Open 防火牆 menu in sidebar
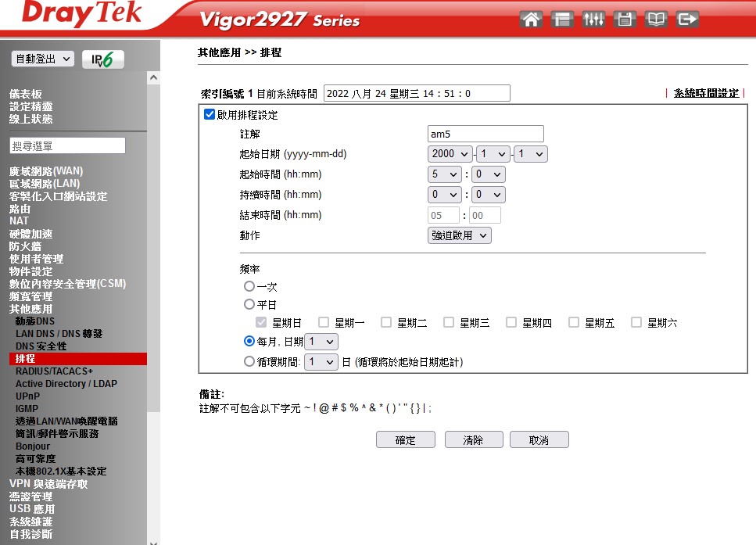 coord(25,246)
